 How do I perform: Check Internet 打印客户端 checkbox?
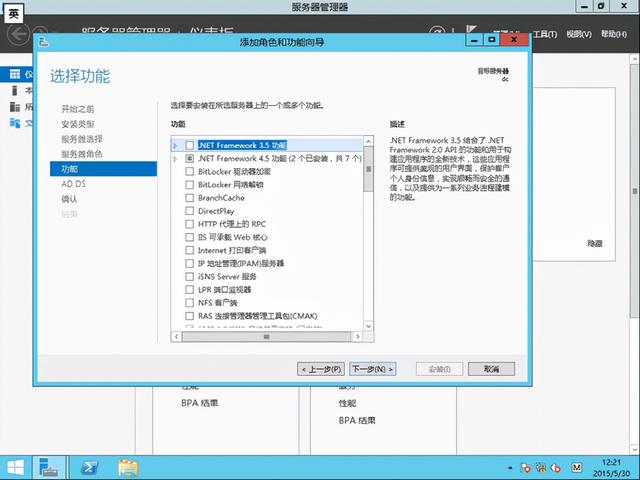tap(189, 250)
